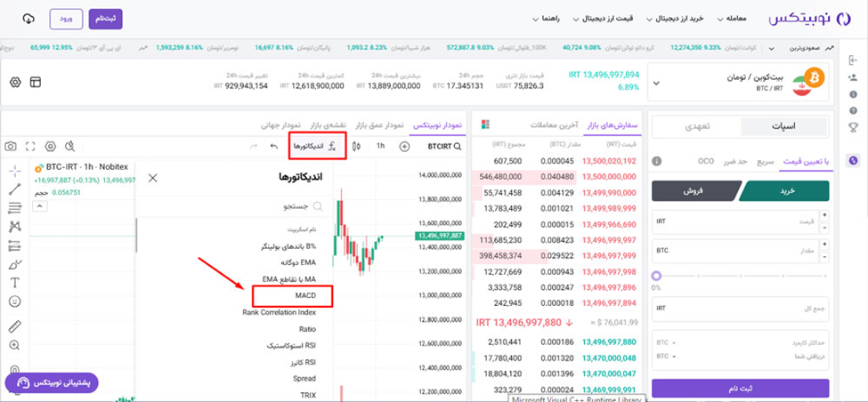Viewport: 868px width, 402px height.
Task: Open the نقشه‌ی بازار tab
Action: [329, 125]
